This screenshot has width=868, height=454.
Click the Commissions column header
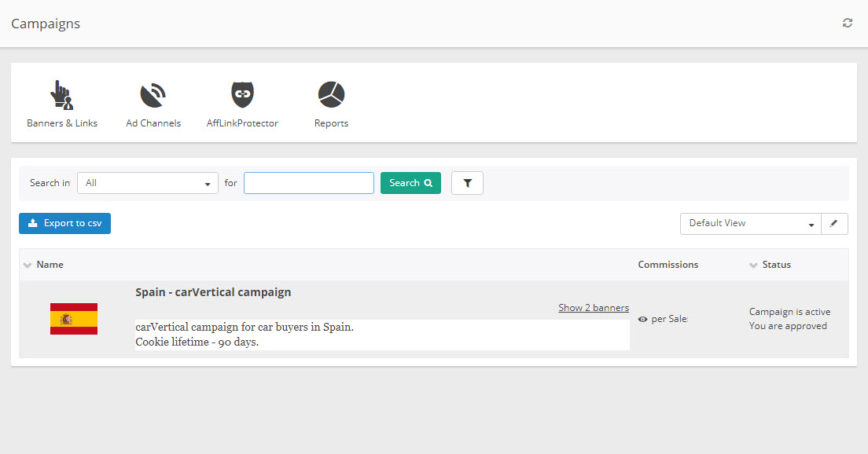click(x=668, y=265)
